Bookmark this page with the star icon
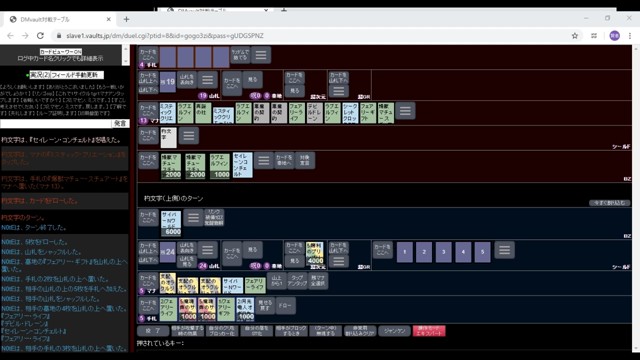 point(575,36)
